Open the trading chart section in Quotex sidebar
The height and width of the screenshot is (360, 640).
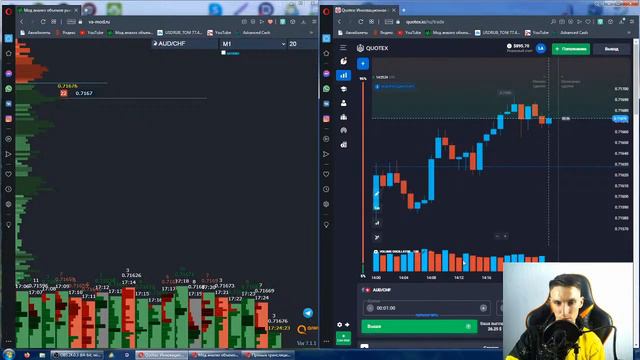tap(344, 75)
